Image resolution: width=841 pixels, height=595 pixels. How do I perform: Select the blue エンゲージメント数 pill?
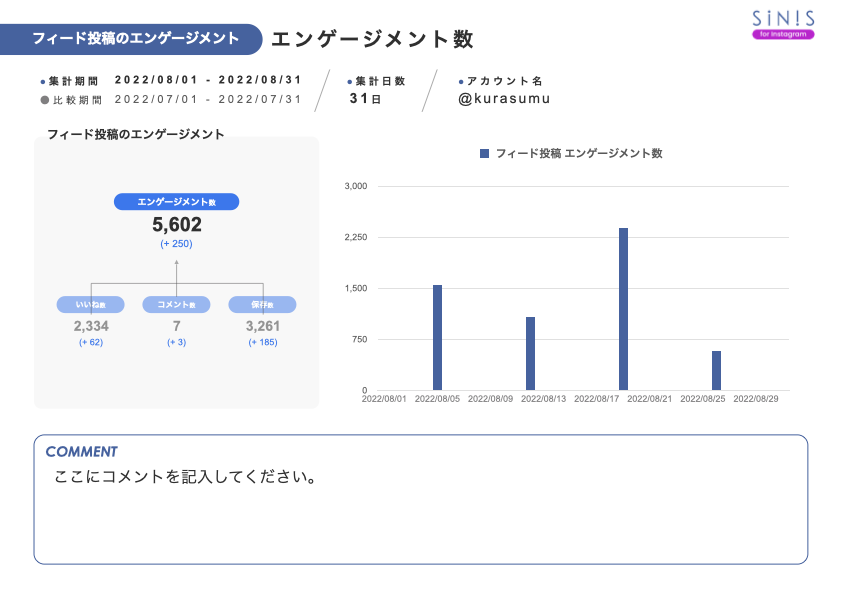coord(179,202)
